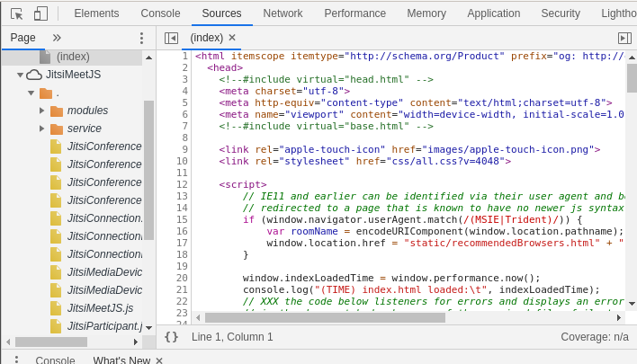Show more navigator tabs chevron
The width and height of the screenshot is (637, 364).
click(57, 38)
